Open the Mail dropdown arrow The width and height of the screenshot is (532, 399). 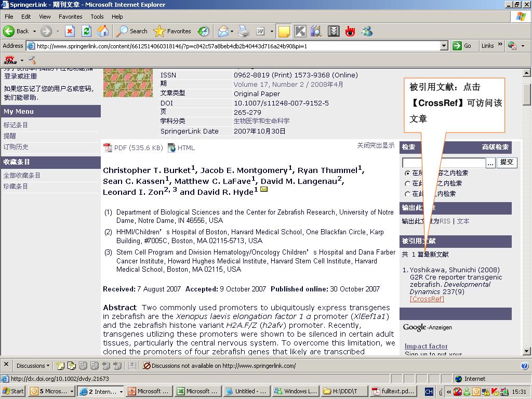(232, 31)
